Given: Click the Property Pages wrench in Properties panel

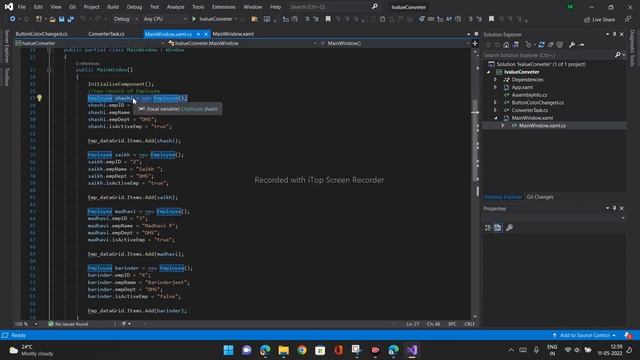Looking at the screenshot, I should click(509, 228).
